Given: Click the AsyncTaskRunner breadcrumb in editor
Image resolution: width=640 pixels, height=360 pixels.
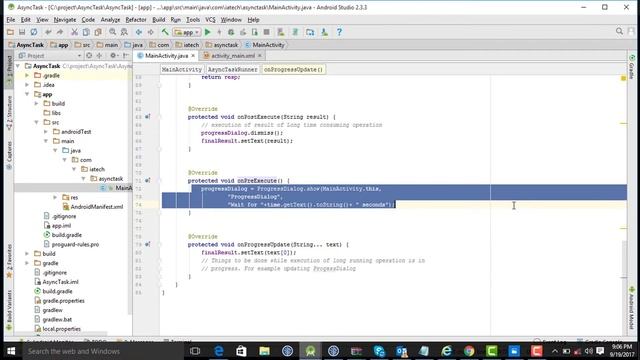Looking at the screenshot, I should [233, 69].
